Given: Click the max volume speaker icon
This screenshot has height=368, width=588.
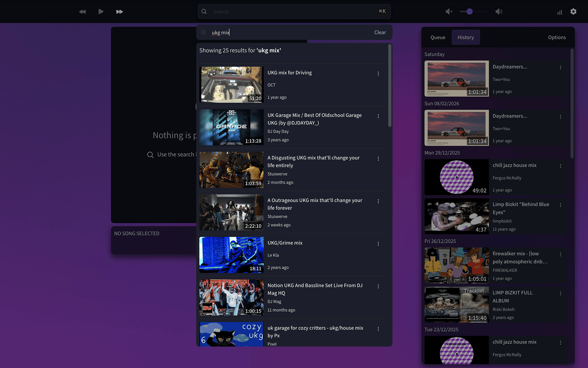Looking at the screenshot, I should (x=499, y=11).
